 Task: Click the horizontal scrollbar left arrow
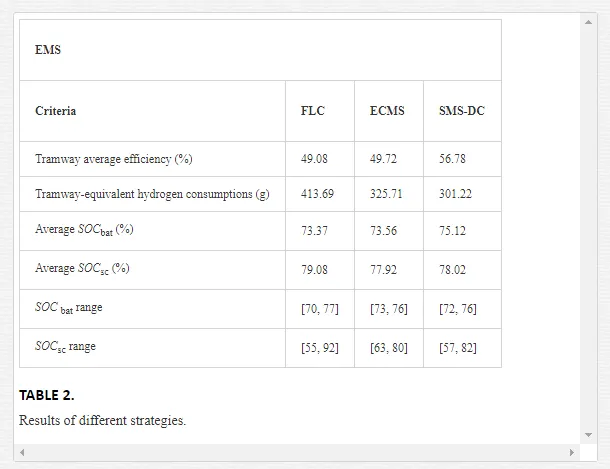point(22,452)
